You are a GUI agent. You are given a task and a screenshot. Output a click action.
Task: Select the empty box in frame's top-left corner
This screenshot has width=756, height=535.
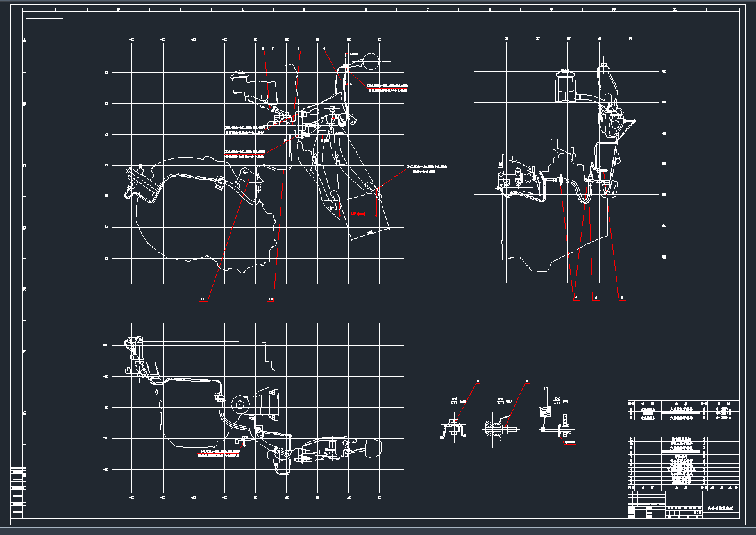point(45,15)
